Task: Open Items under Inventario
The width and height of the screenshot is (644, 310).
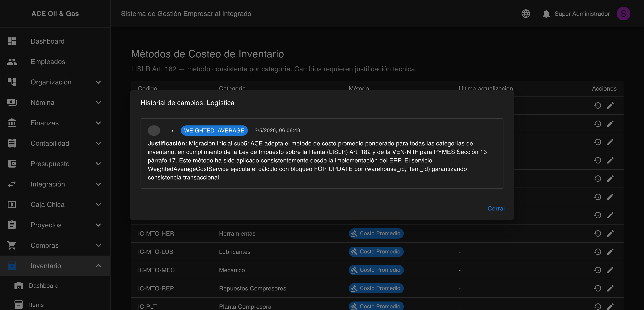Action: [x=55, y=305]
